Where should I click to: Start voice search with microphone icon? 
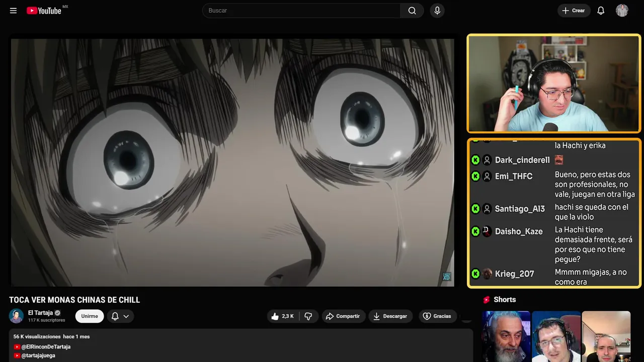[437, 11]
